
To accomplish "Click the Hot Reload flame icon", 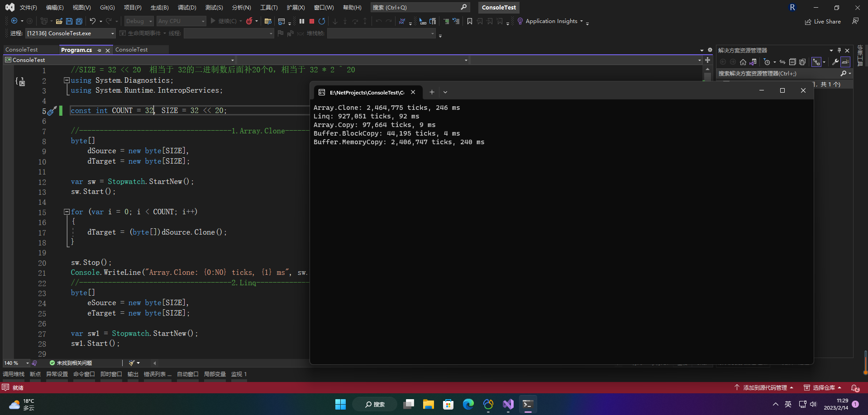I will tap(249, 21).
